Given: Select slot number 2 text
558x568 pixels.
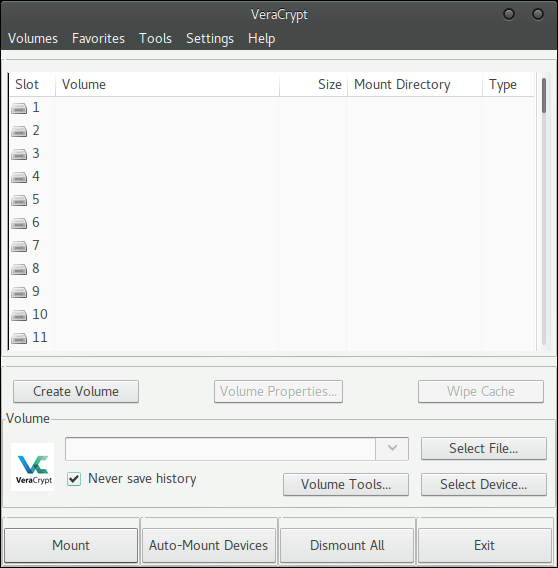Looking at the screenshot, I should coord(36,130).
